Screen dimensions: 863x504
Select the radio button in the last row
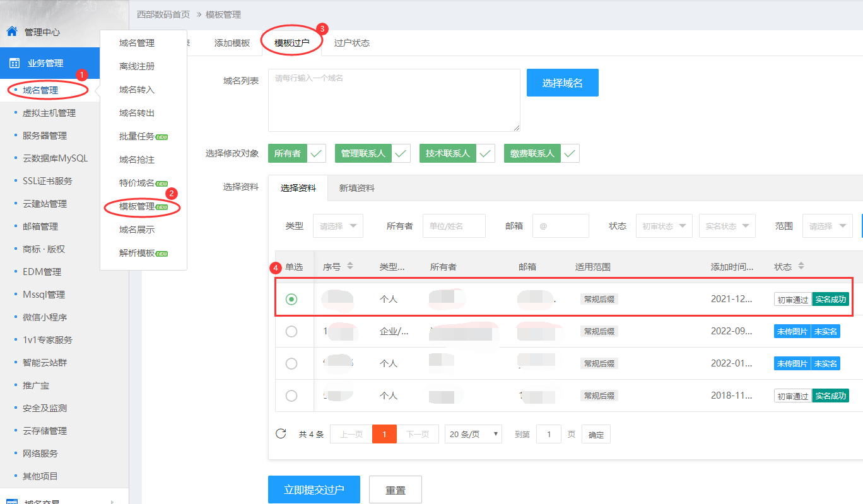[291, 396]
